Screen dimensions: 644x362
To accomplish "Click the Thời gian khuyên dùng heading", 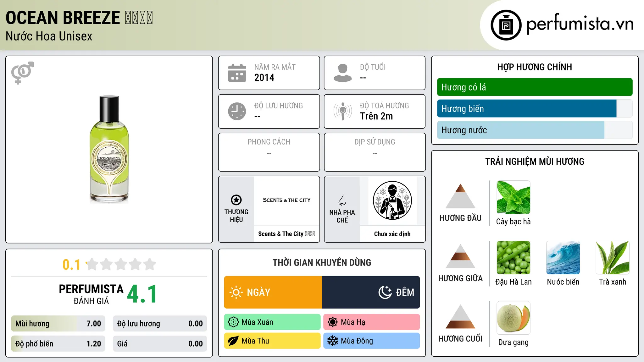I will click(x=322, y=263).
